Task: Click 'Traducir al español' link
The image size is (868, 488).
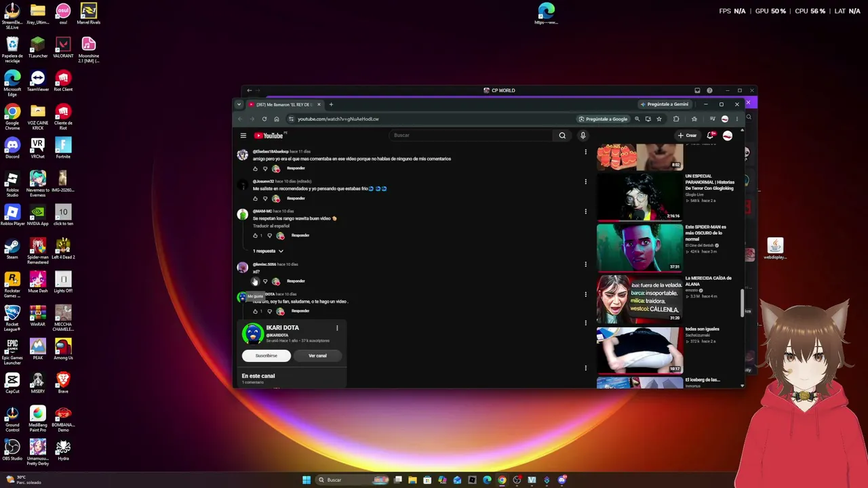Action: [271, 226]
